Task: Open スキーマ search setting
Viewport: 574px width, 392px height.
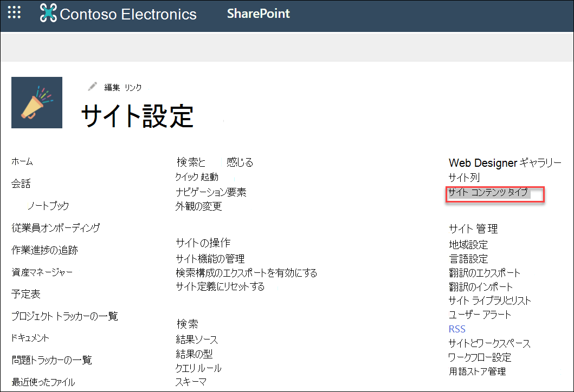Action: click(191, 382)
